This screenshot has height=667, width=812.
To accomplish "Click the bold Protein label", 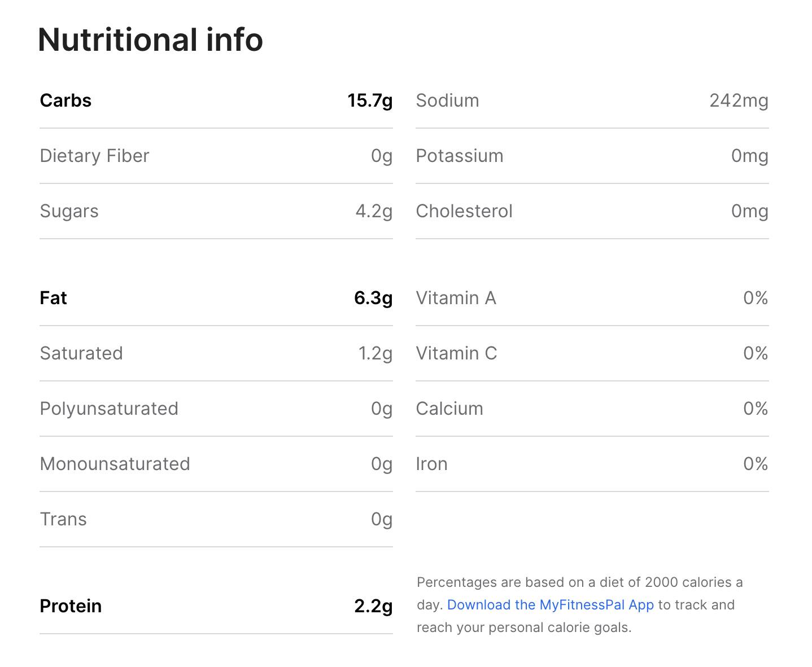I will [71, 606].
